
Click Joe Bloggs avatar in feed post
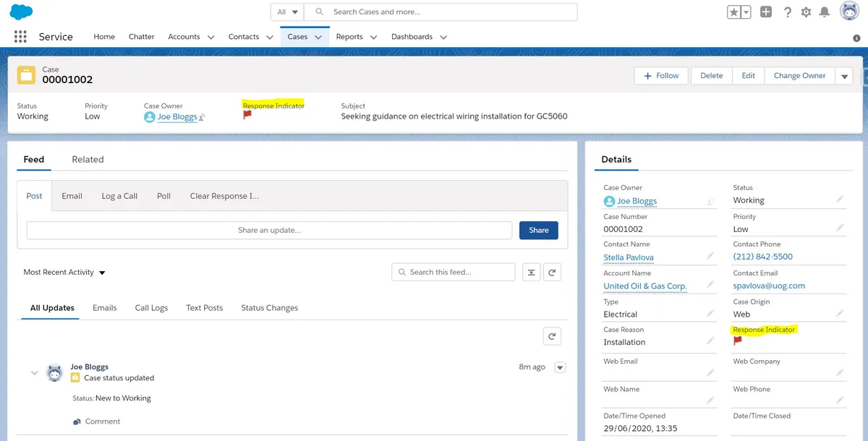coord(55,372)
